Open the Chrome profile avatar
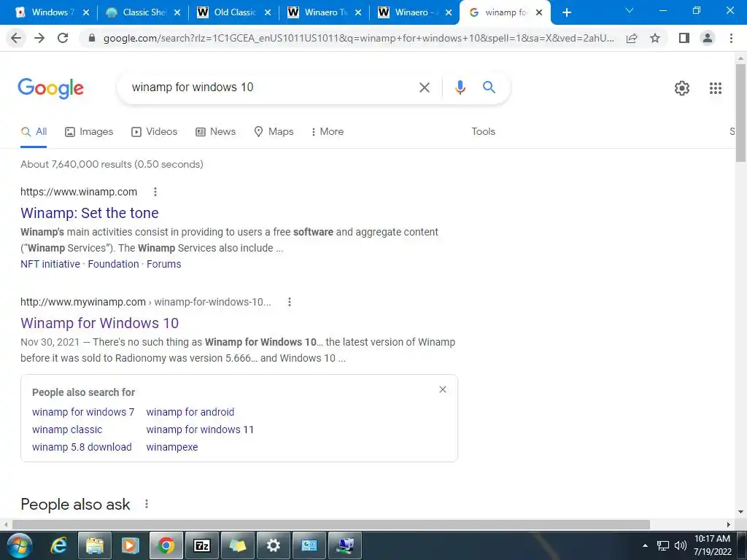The image size is (747, 560). (708, 38)
